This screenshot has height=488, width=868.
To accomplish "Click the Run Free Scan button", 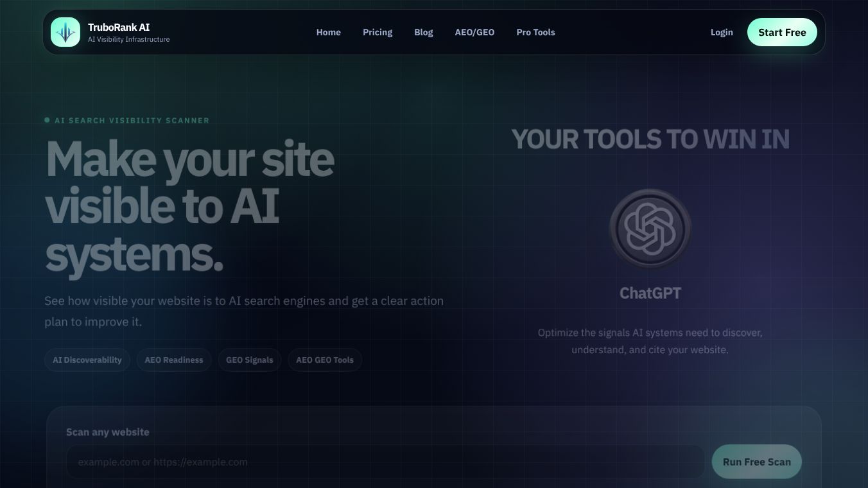I will pyautogui.click(x=757, y=462).
